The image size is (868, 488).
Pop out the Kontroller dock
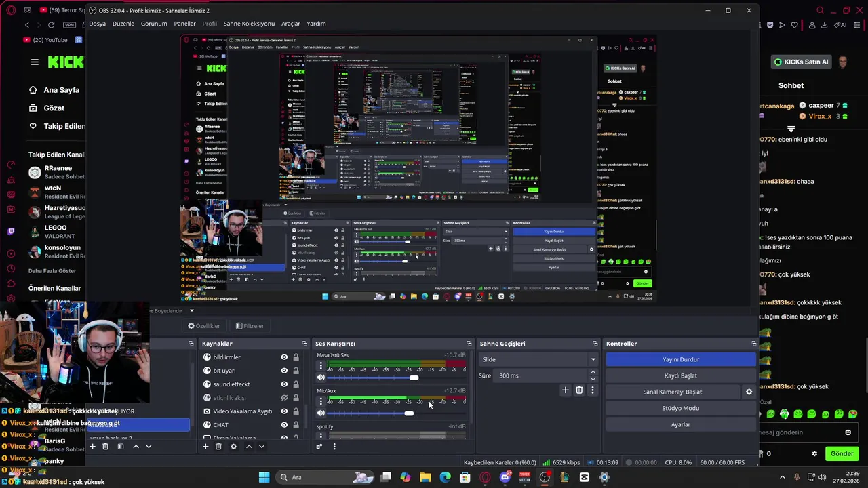753,344
